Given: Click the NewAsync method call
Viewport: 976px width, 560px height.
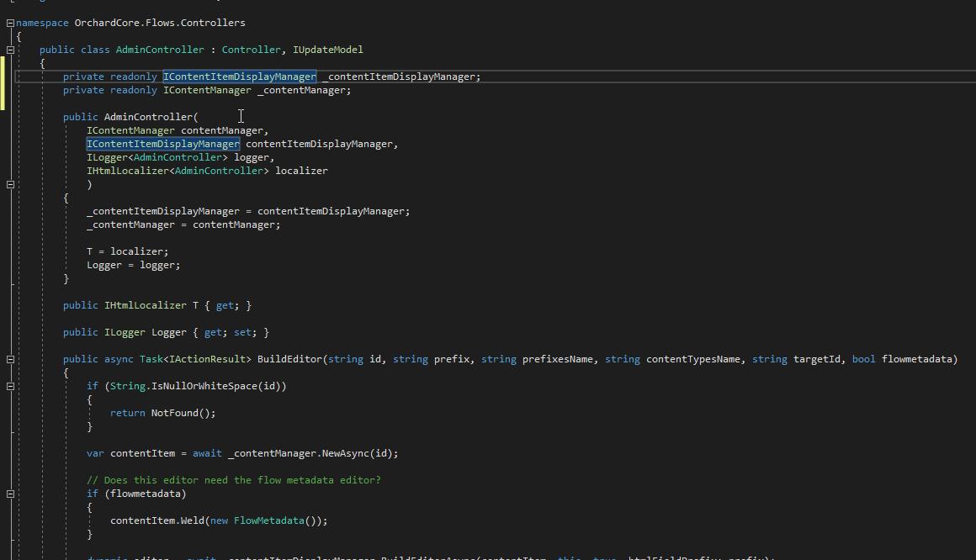Looking at the screenshot, I should [344, 453].
